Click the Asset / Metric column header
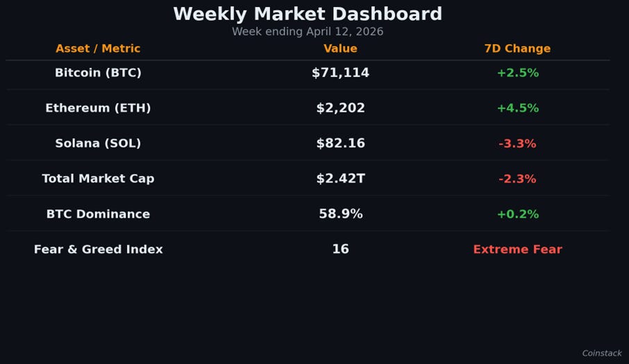Image resolution: width=629 pixels, height=364 pixels. pos(98,49)
